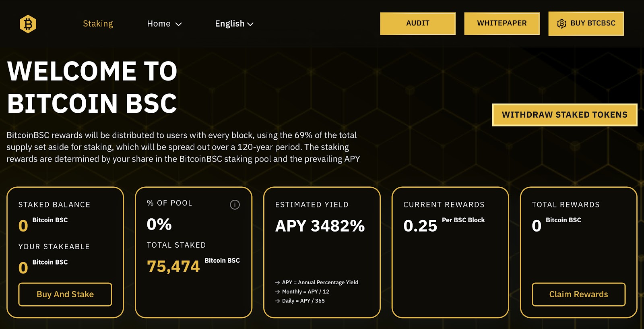Click Withdraw Staked Tokens button

point(564,115)
